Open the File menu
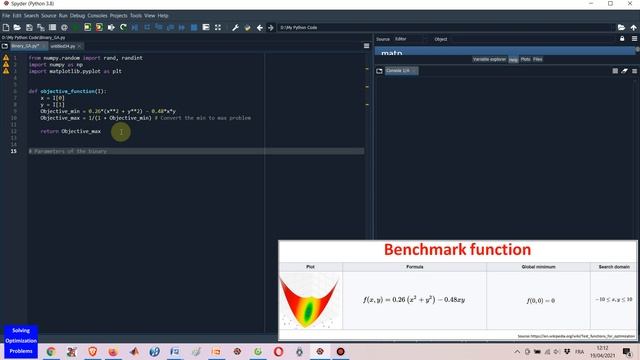This screenshot has width=640, height=360. [6, 16]
